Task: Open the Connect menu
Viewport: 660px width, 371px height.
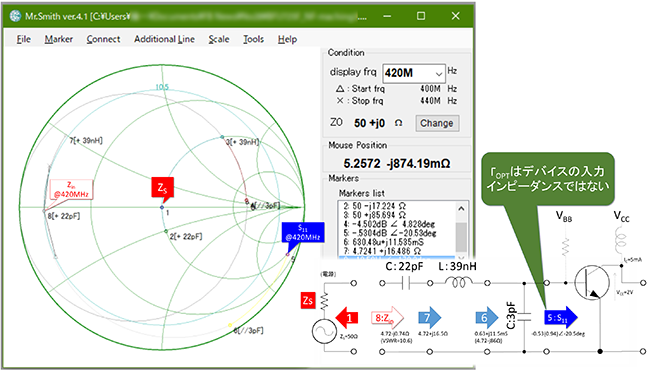Action: 103,39
